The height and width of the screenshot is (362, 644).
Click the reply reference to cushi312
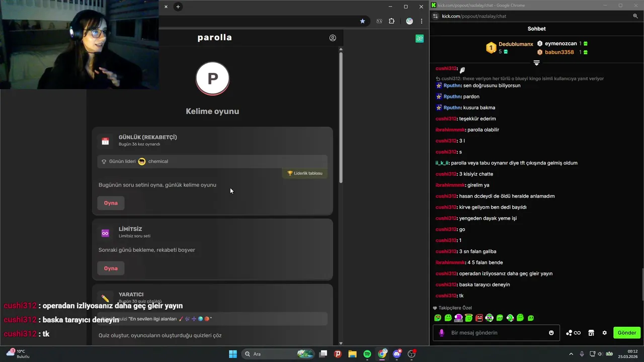(x=520, y=78)
